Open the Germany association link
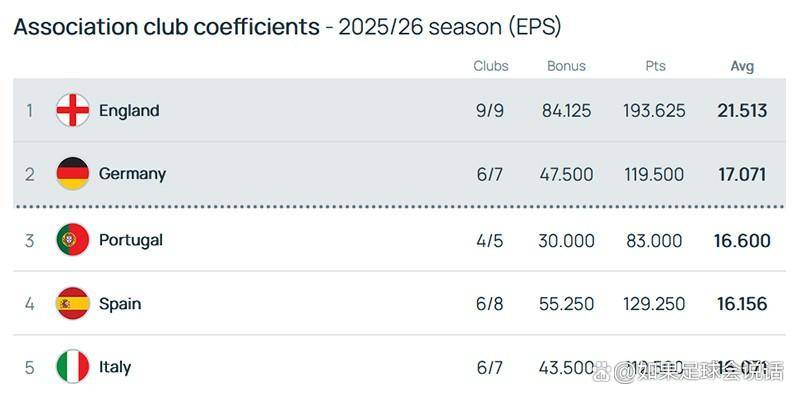Screen dimensions: 800x400 pyautogui.click(x=132, y=174)
